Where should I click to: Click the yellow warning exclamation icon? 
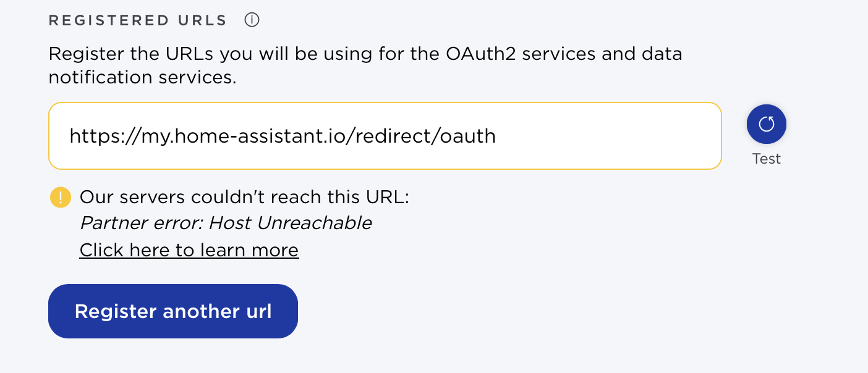[x=60, y=198]
